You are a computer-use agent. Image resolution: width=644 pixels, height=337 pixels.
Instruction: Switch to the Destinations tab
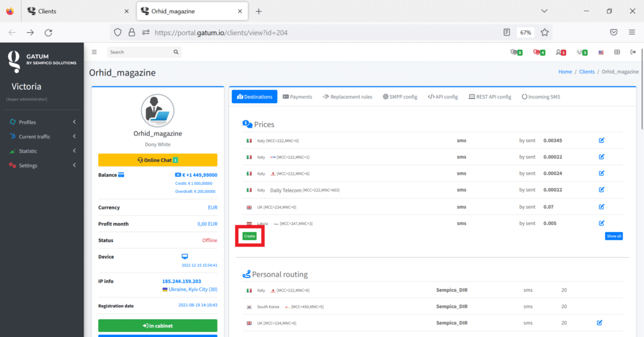pyautogui.click(x=255, y=97)
